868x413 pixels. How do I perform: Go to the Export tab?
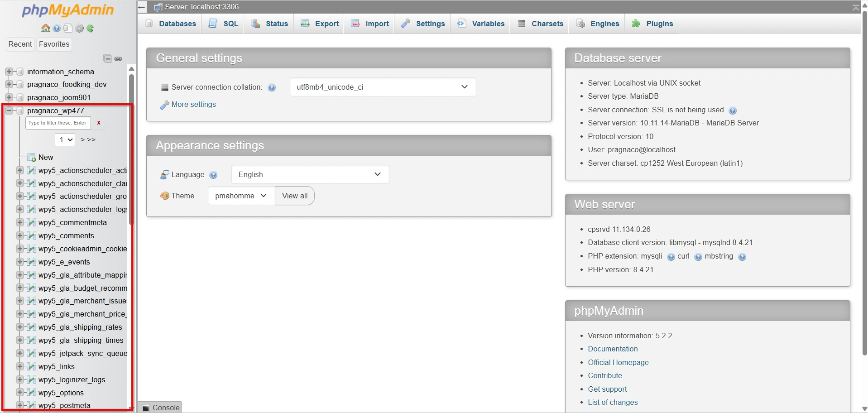click(320, 24)
